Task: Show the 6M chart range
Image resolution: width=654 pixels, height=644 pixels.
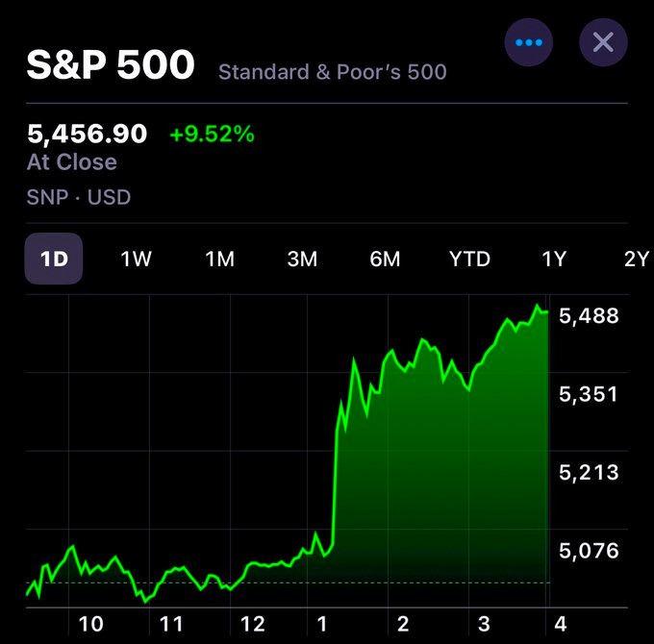Action: [x=385, y=259]
